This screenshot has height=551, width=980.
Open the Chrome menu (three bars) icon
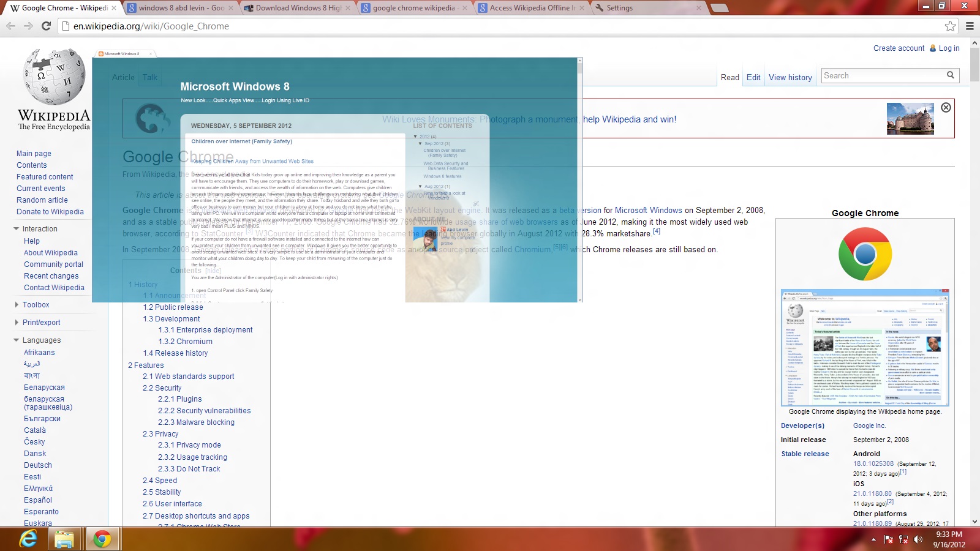click(x=970, y=26)
